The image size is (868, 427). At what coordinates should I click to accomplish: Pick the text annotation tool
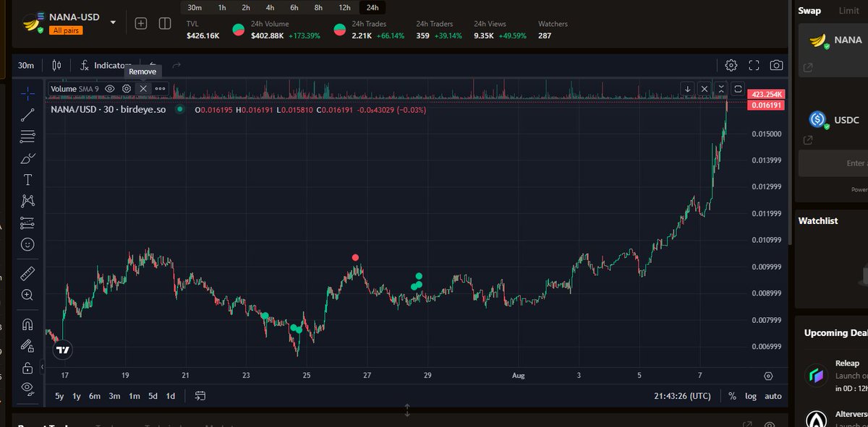coord(27,179)
